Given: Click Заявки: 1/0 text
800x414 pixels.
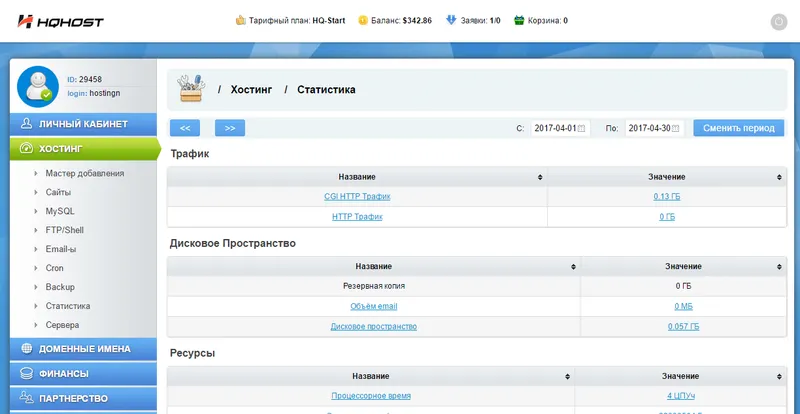Looking at the screenshot, I should (480, 21).
